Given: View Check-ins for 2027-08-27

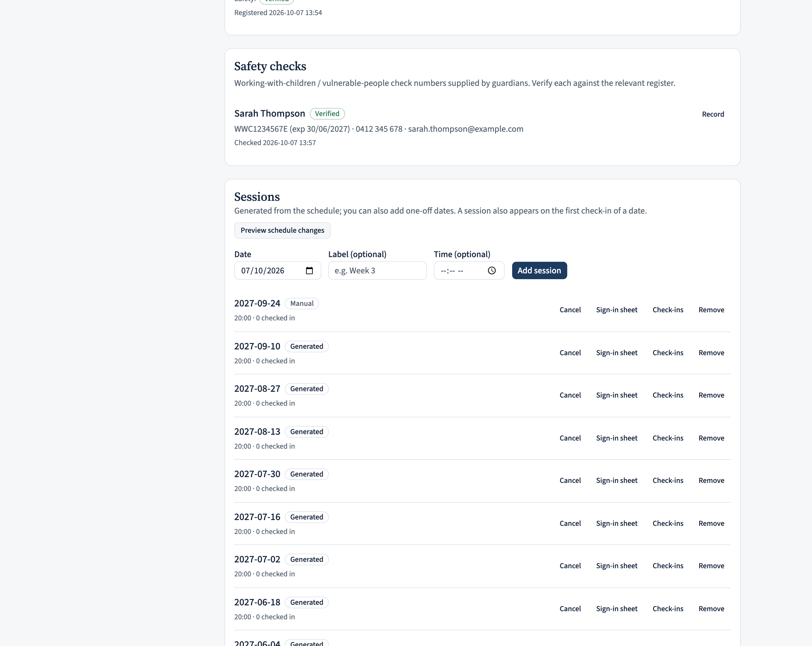Looking at the screenshot, I should (668, 395).
